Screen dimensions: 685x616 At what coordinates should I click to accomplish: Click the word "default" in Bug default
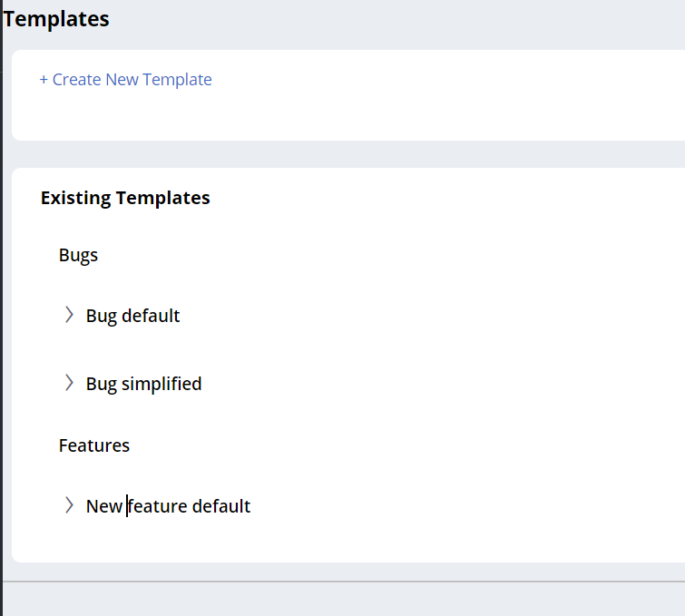151,316
